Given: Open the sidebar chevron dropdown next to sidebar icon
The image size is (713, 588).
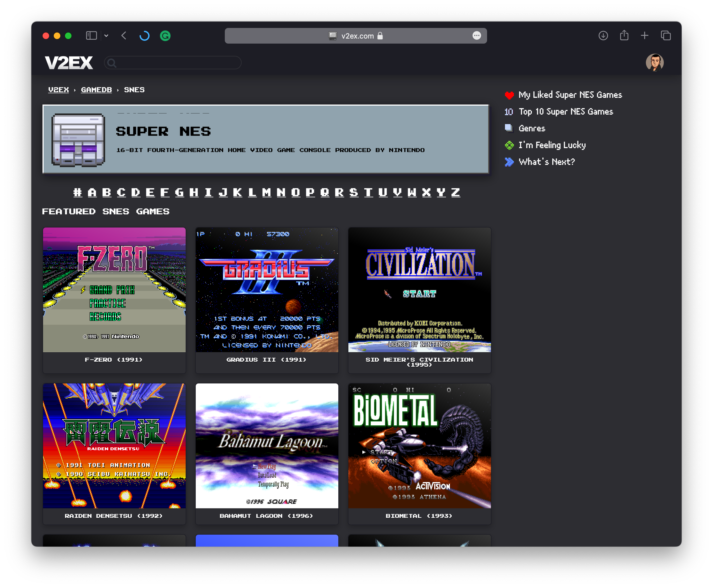Looking at the screenshot, I should 107,35.
